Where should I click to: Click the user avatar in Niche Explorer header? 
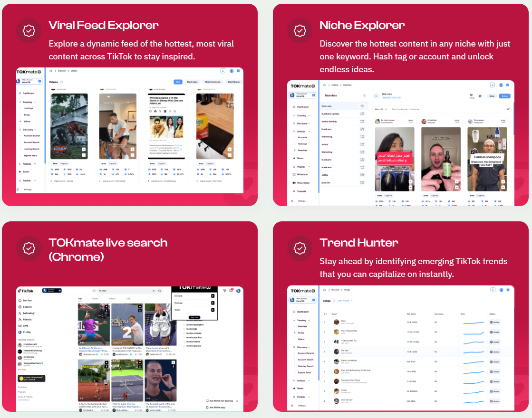501,85
